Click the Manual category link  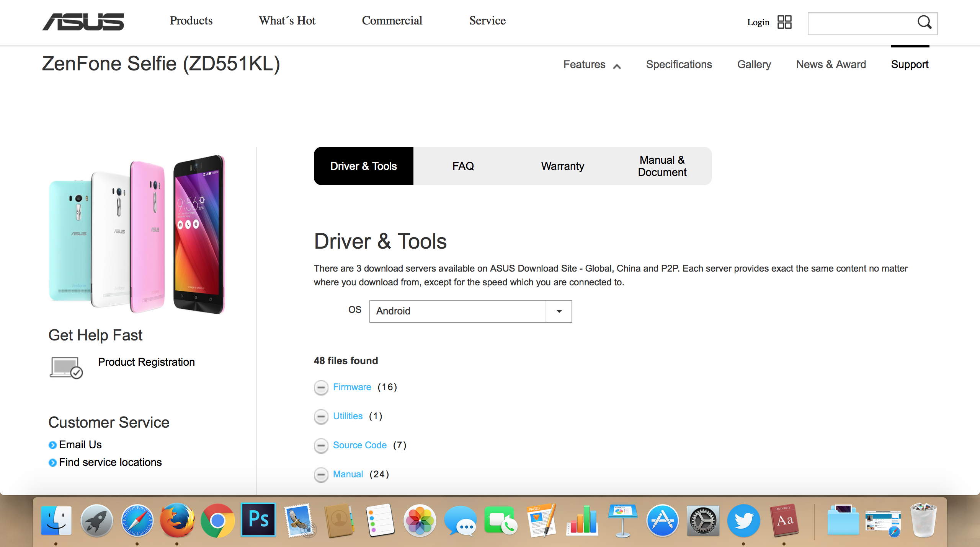tap(348, 474)
